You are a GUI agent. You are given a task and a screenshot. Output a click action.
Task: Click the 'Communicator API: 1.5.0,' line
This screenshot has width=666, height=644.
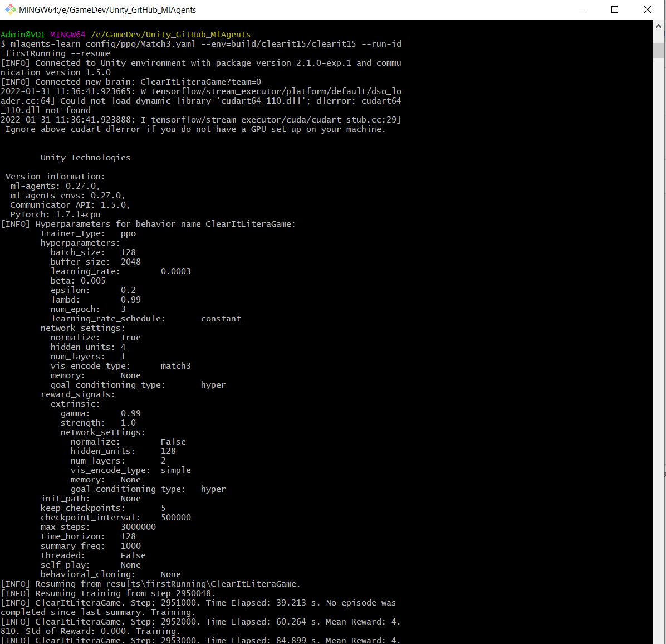click(x=70, y=205)
